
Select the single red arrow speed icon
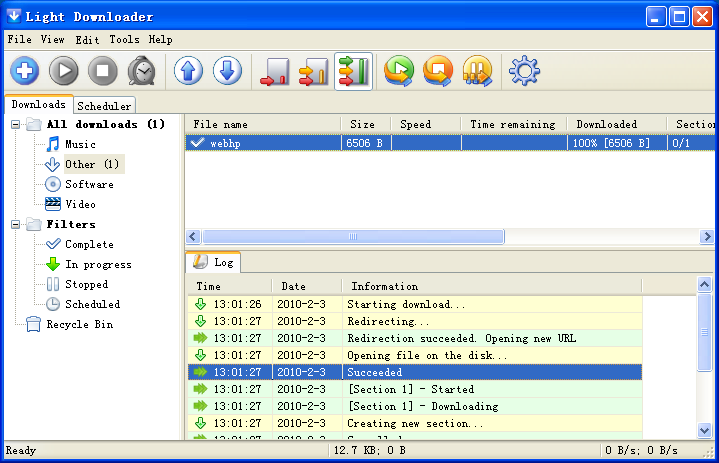pos(274,72)
